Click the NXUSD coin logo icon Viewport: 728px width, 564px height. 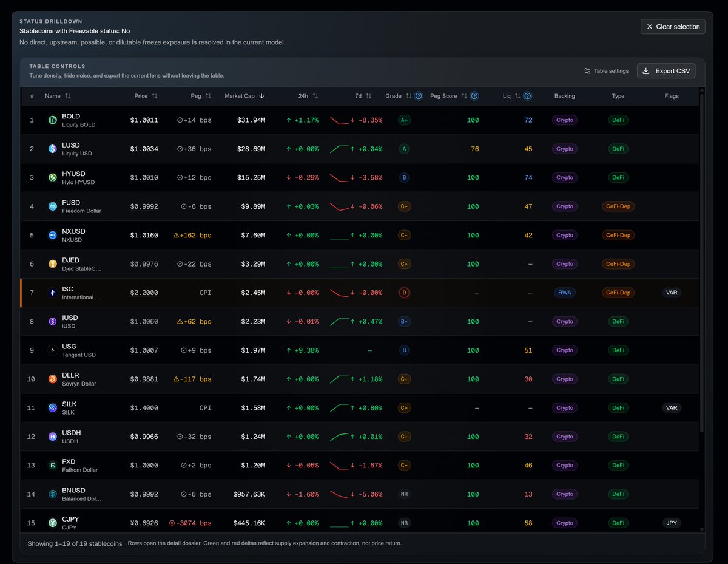pos(53,235)
